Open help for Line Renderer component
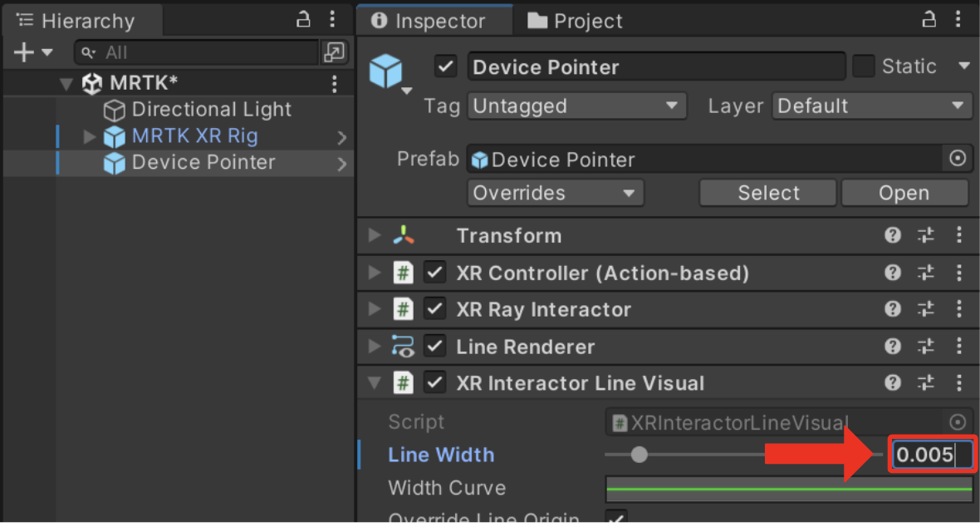The image size is (980, 527). [893, 346]
